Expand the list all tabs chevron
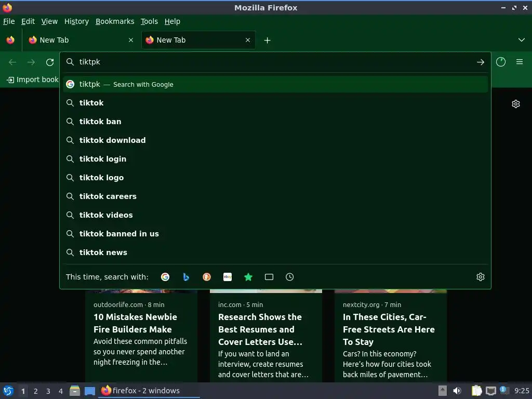This screenshot has width=532, height=399. coord(522,40)
